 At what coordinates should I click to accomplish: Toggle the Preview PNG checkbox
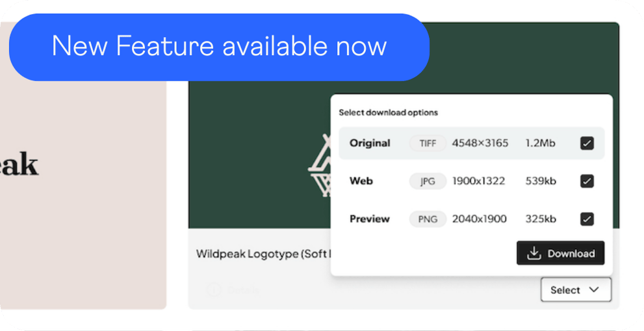[587, 219]
